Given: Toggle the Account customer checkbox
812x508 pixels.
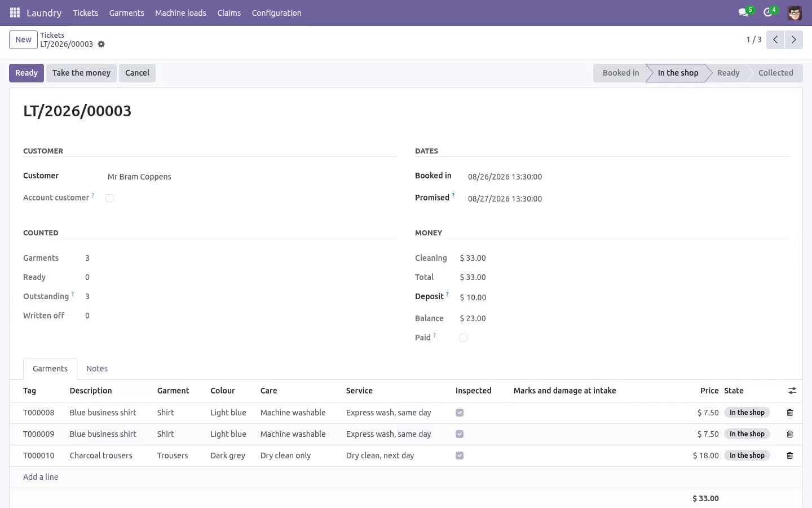Looking at the screenshot, I should tap(109, 198).
